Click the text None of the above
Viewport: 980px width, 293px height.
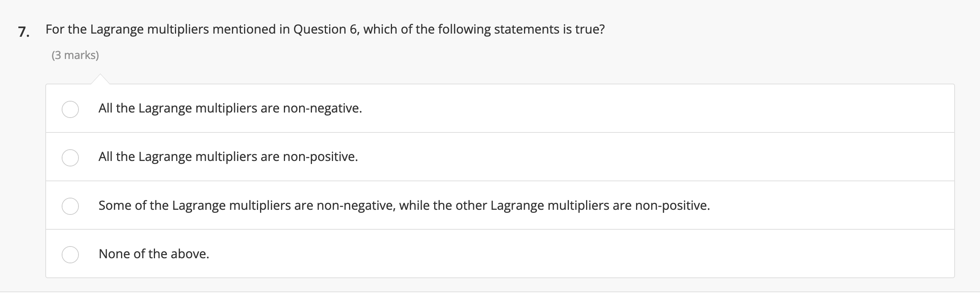click(154, 254)
